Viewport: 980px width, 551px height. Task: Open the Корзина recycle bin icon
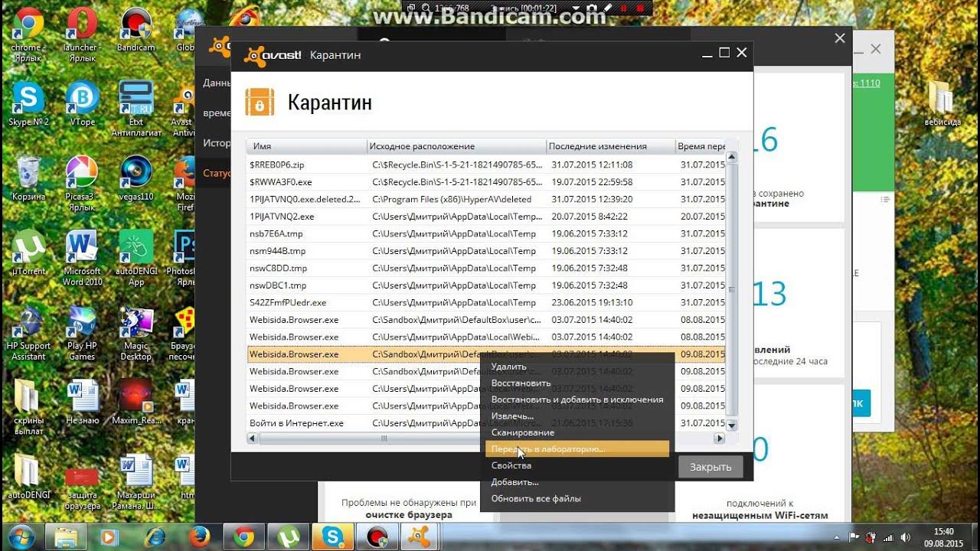click(28, 178)
